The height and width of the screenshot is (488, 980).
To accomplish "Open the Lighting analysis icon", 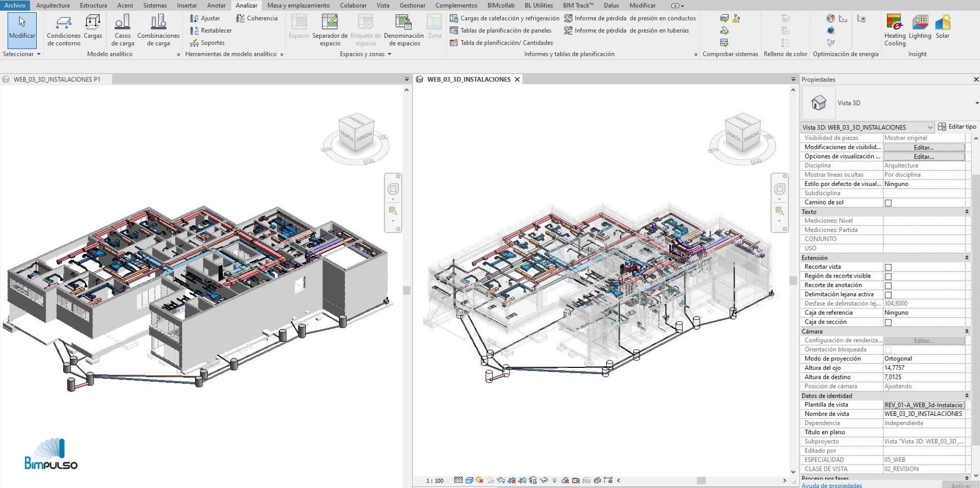I will pos(920,27).
